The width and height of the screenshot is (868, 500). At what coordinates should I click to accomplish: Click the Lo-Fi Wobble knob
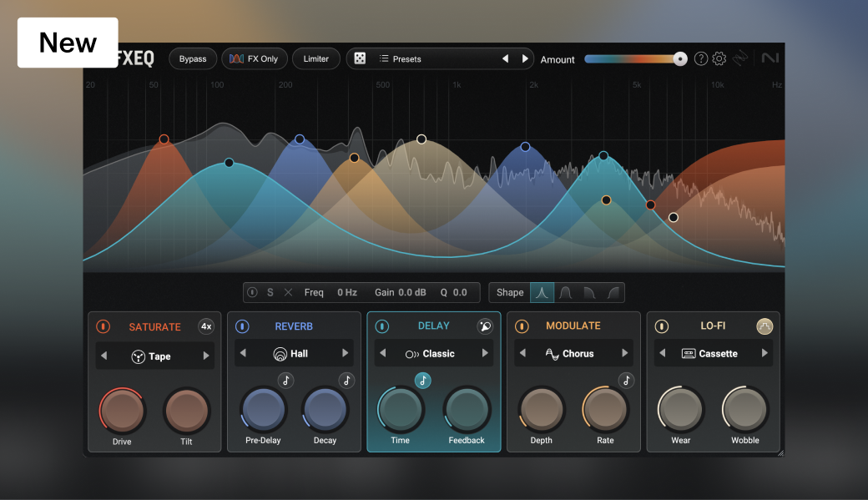745,410
